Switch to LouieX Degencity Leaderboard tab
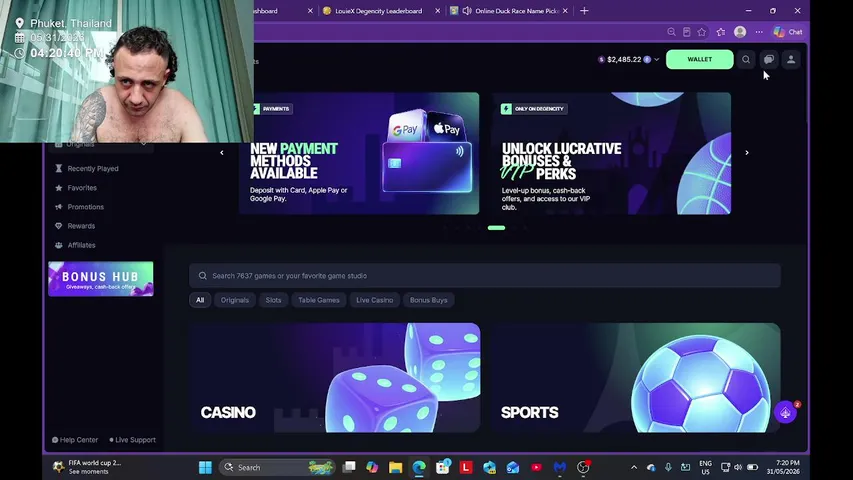 378,11
